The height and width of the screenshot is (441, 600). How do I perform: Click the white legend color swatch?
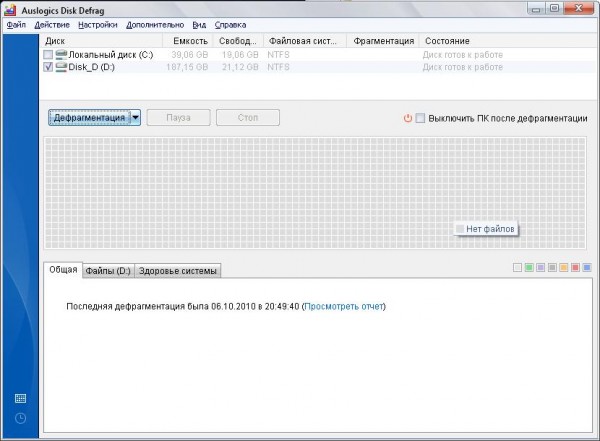[x=517, y=268]
